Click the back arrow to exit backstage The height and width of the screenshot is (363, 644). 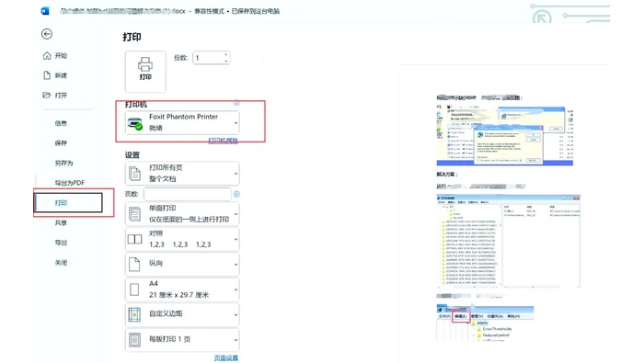pyautogui.click(x=47, y=34)
